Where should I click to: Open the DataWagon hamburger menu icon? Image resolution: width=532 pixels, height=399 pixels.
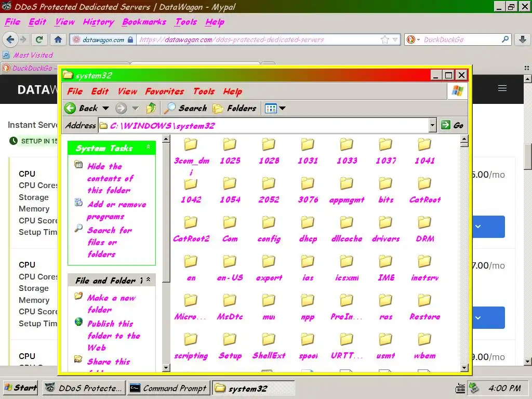(x=502, y=88)
